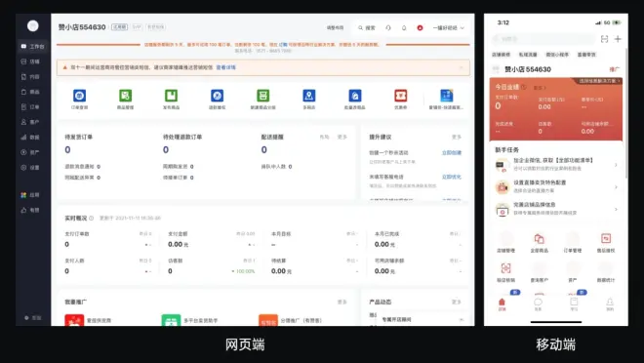
Task: Select 店铺装修 tab on mobile
Action: (501, 55)
